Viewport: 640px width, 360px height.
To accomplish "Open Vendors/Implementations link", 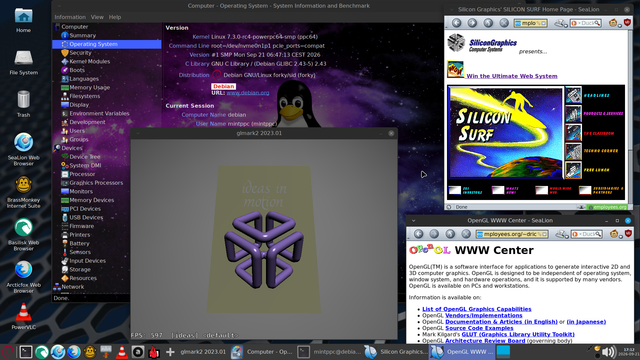I will tap(484, 316).
